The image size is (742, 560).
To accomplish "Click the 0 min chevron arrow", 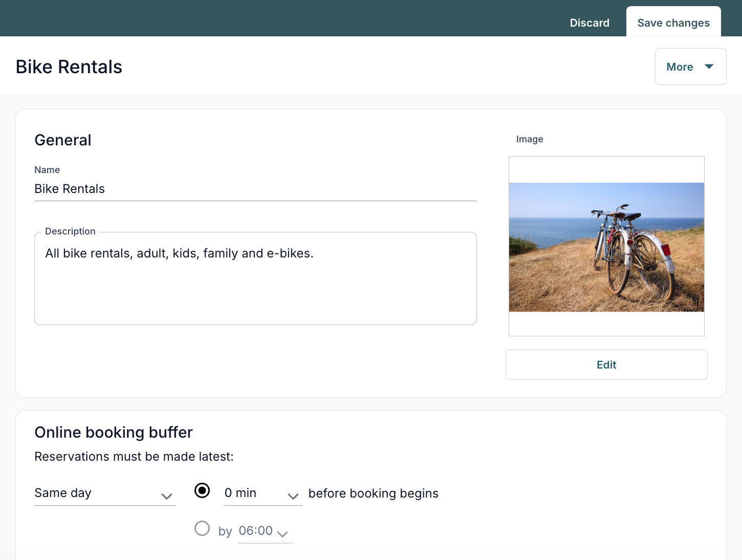I will click(x=293, y=496).
